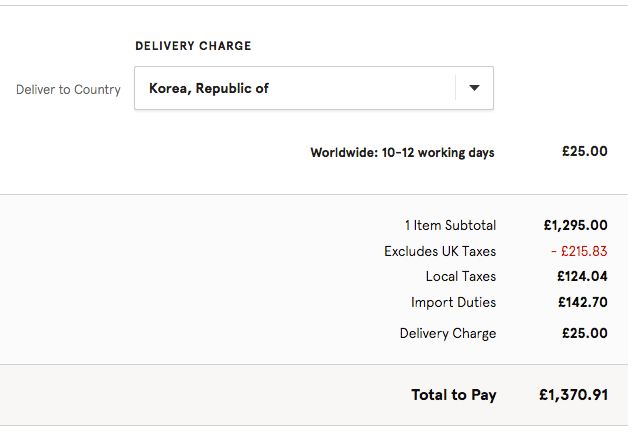The width and height of the screenshot is (633, 433).
Task: Click the 'DELIVERY CHARGE' heading
Action: click(193, 46)
